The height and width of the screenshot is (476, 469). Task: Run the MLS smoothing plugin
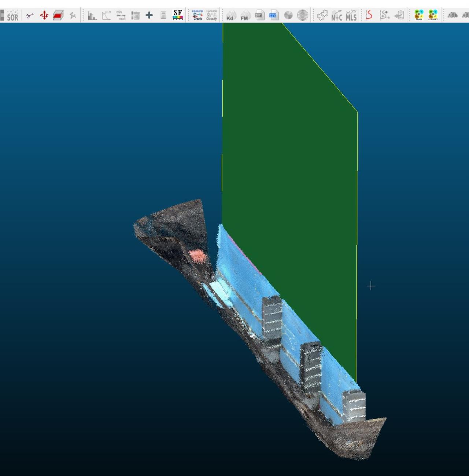pos(351,15)
